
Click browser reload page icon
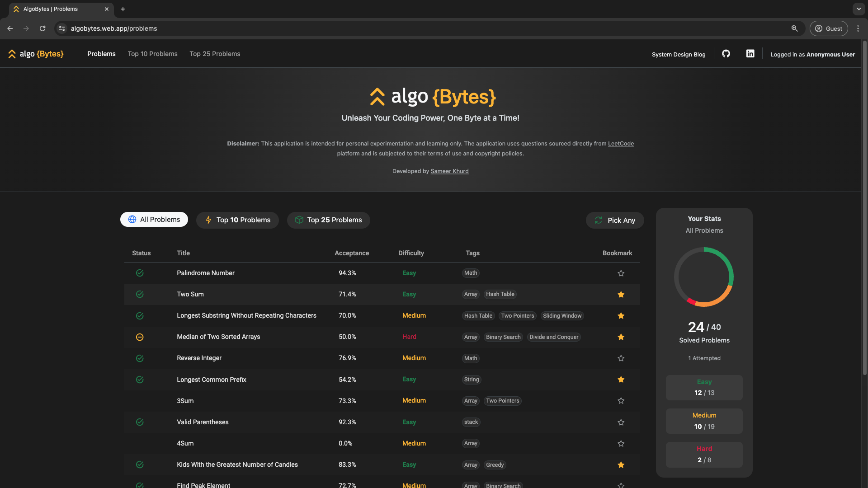(x=42, y=28)
